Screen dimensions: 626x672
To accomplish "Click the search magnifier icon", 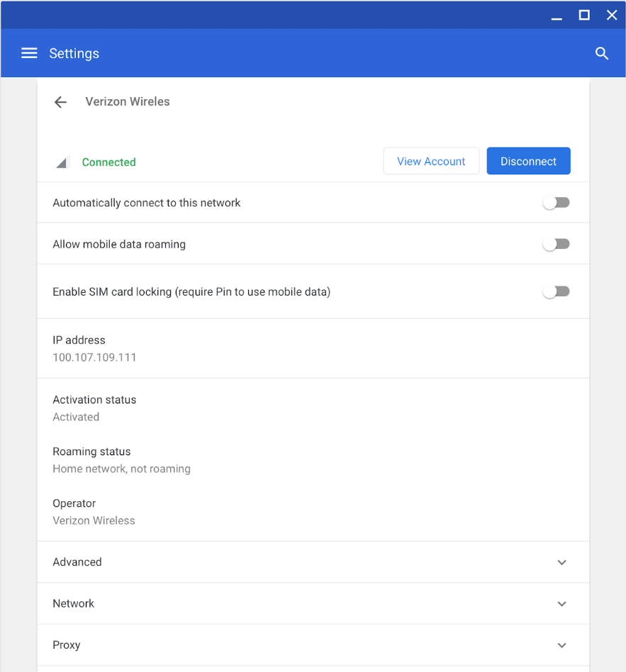I will click(602, 53).
